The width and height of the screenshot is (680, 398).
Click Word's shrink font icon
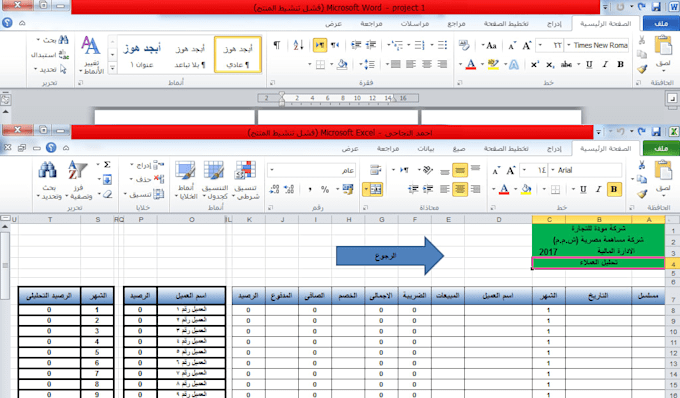(512, 46)
